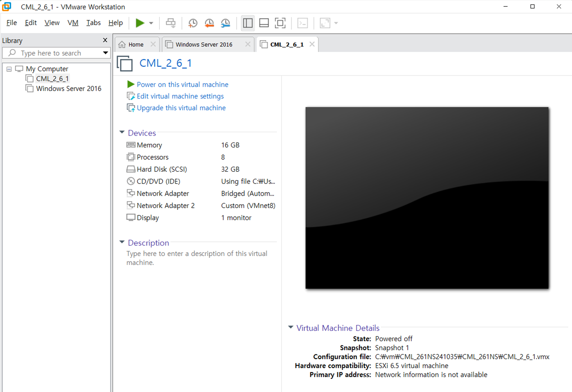
Task: Click the Processors device row
Action: pyautogui.click(x=201, y=157)
